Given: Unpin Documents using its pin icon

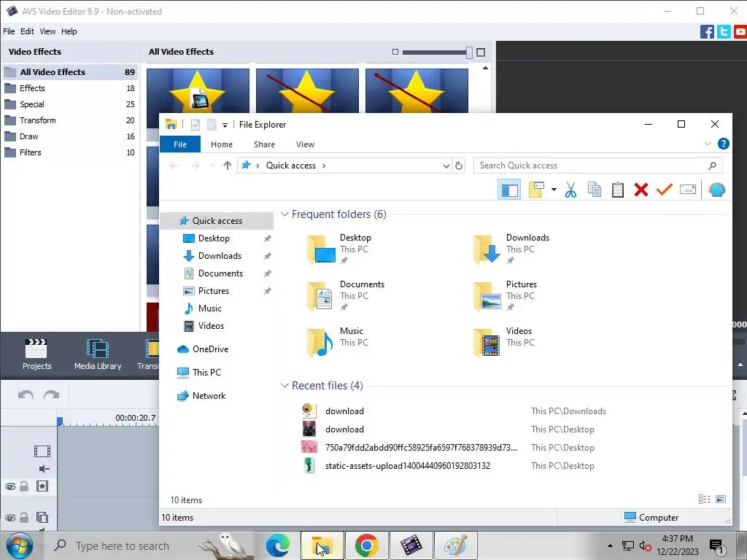Looking at the screenshot, I should pyautogui.click(x=267, y=274).
